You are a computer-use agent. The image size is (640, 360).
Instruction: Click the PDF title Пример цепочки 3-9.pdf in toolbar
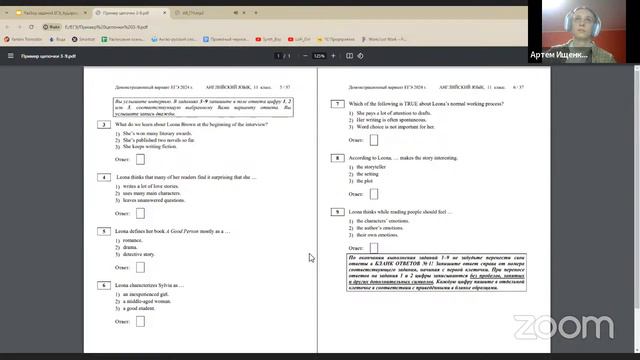[48, 56]
